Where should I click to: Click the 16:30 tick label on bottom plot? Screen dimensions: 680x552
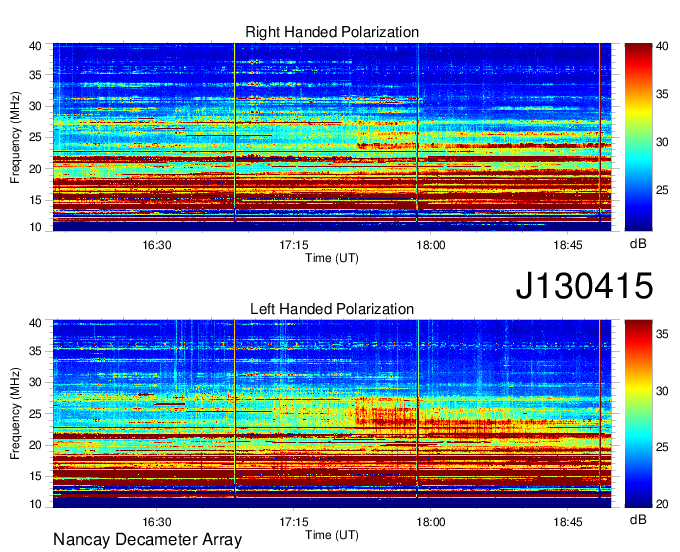[x=157, y=522]
